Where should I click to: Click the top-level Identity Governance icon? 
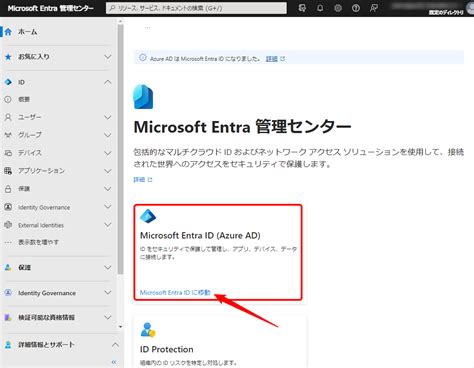click(x=8, y=293)
